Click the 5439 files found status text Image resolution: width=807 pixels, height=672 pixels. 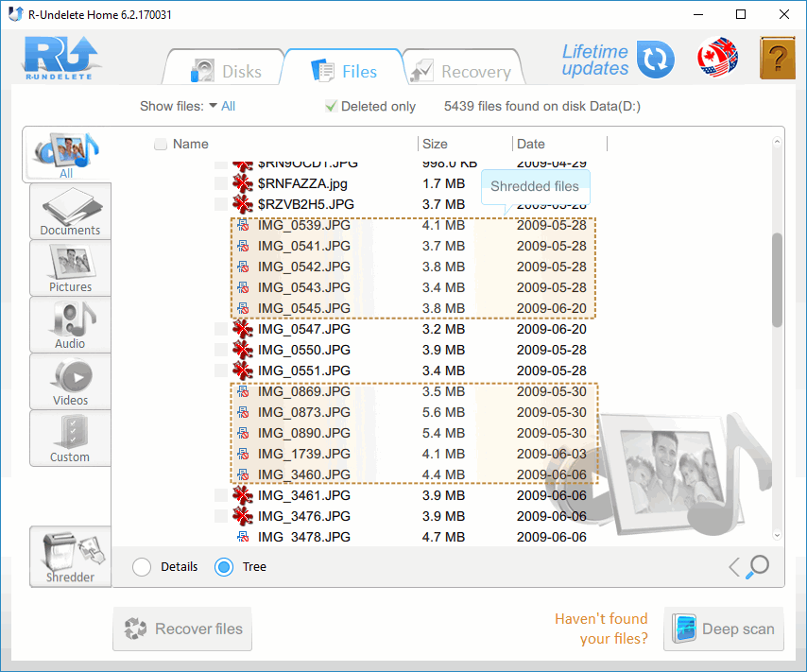(x=542, y=106)
